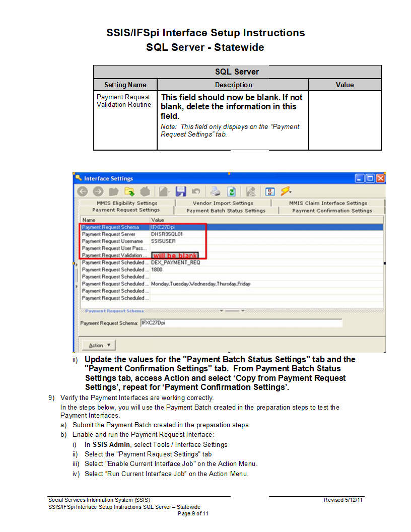Click the Payment Request Schema input field
411x532 pixels.
click(x=241, y=323)
